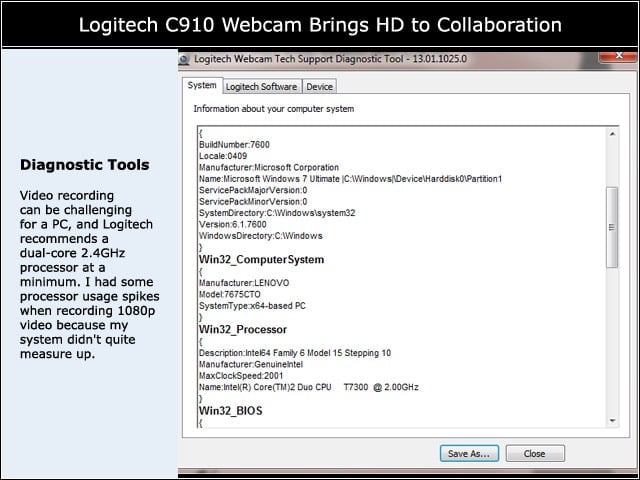Click the ServicePackMajorVersion:0 line

click(253, 190)
